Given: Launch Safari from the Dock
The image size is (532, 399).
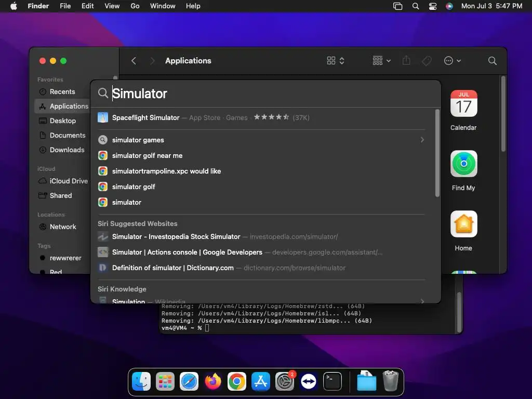Looking at the screenshot, I should click(x=189, y=381).
